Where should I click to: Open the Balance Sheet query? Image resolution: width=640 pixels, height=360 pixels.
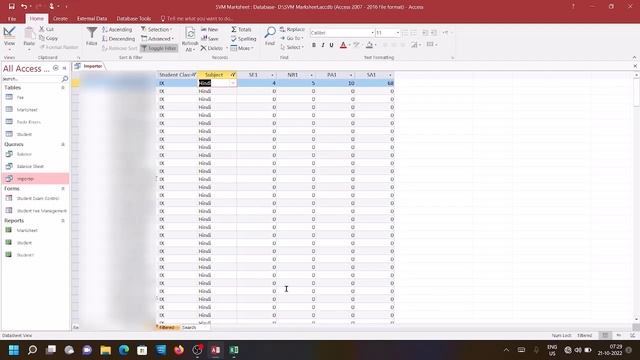[x=30, y=167]
